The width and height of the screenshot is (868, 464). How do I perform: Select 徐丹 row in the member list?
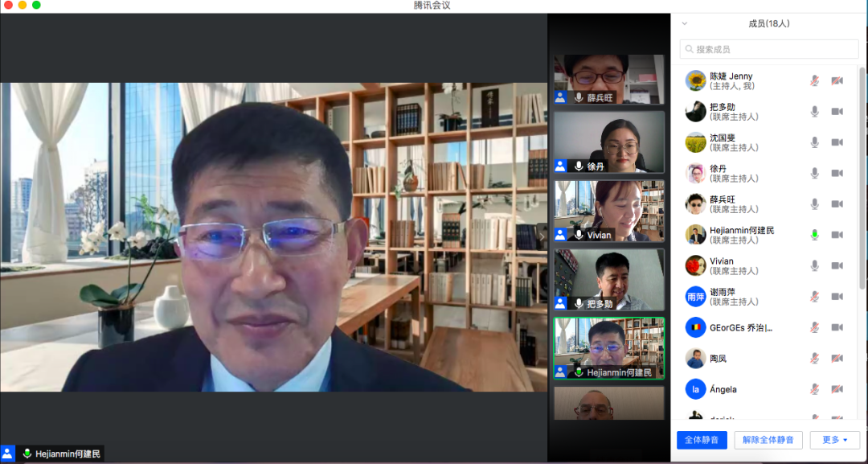747,173
